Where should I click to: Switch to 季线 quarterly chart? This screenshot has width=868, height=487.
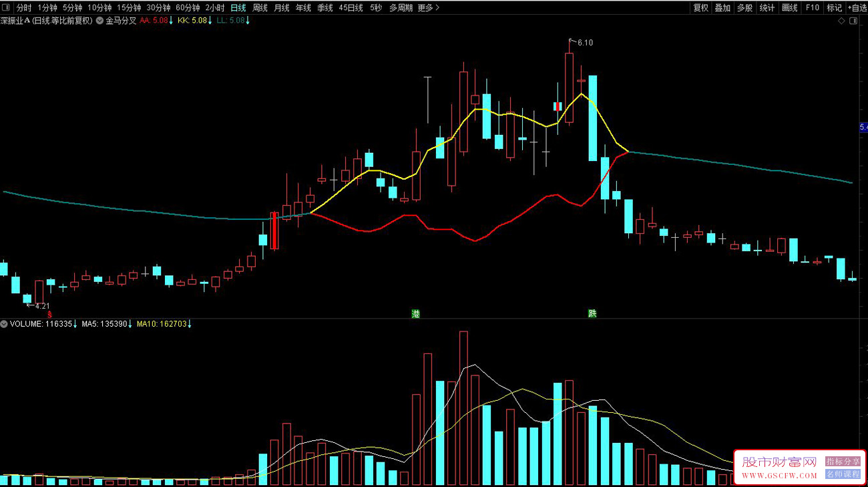click(x=325, y=8)
